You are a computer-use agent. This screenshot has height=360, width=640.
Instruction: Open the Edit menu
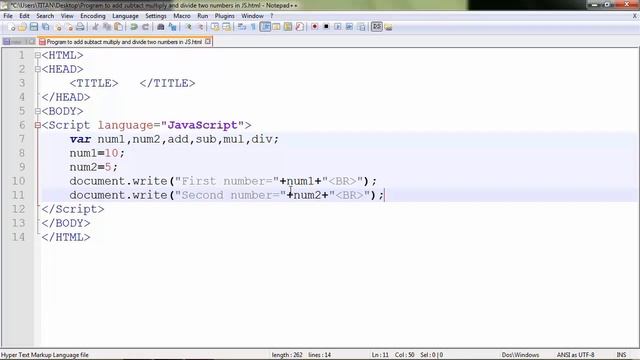tap(24, 16)
